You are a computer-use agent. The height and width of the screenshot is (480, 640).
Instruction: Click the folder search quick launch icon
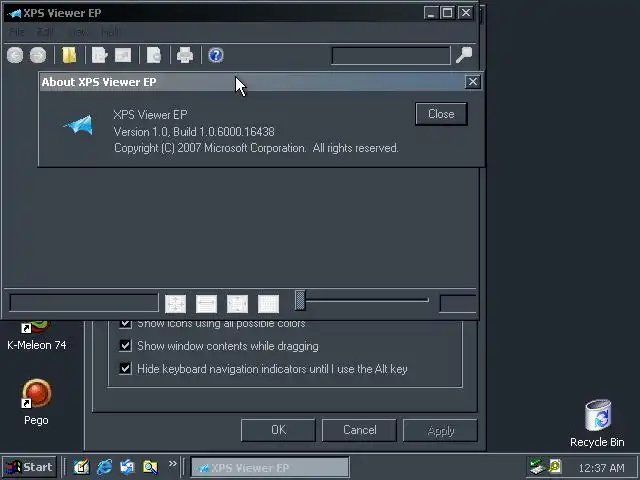(x=150, y=467)
